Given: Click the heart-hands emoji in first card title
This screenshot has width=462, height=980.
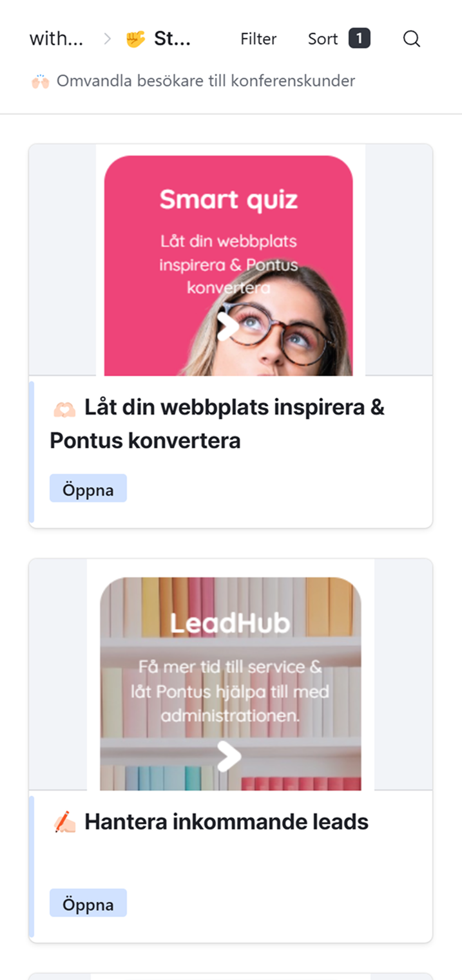Looking at the screenshot, I should (x=64, y=408).
